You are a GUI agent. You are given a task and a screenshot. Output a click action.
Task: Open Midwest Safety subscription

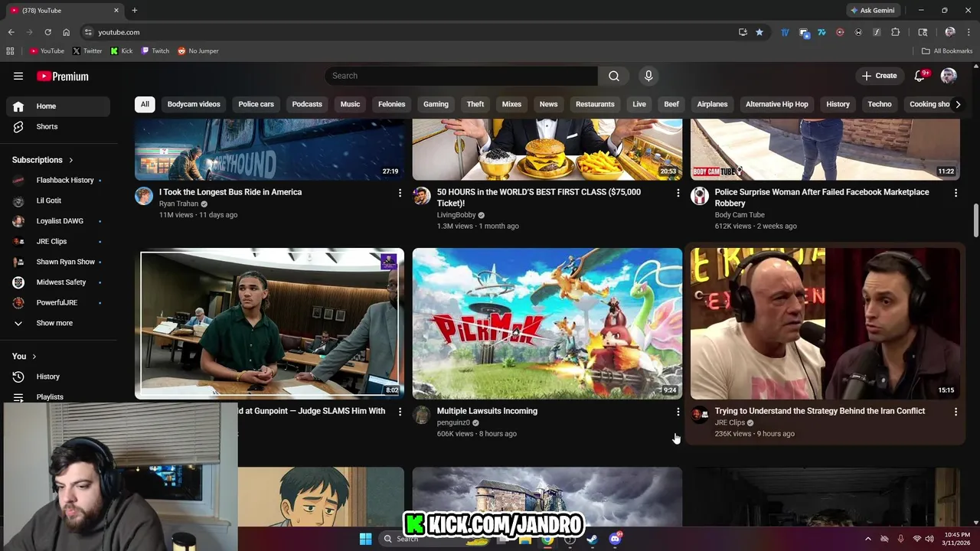coord(58,282)
